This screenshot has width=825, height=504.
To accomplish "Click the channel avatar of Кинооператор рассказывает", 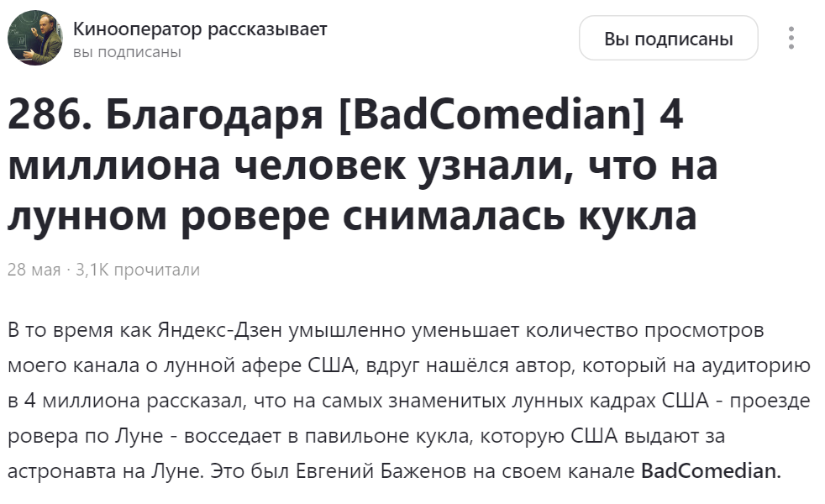I will [35, 38].
